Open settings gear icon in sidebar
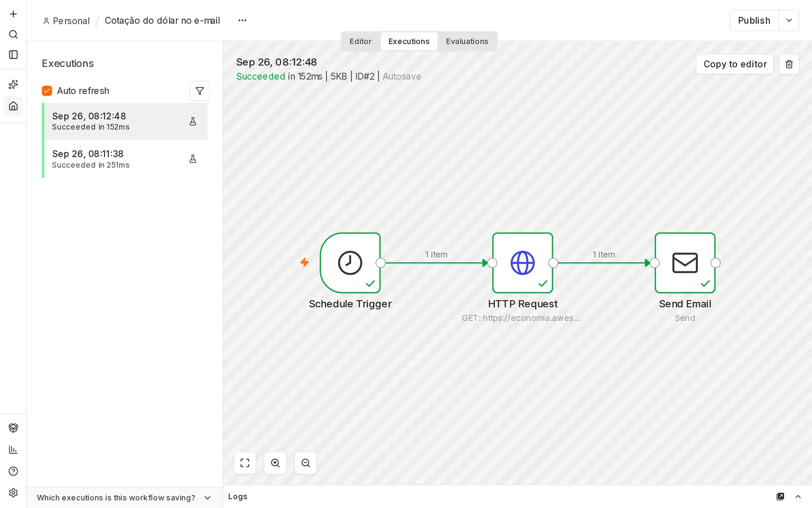The height and width of the screenshot is (508, 812). 13,493
